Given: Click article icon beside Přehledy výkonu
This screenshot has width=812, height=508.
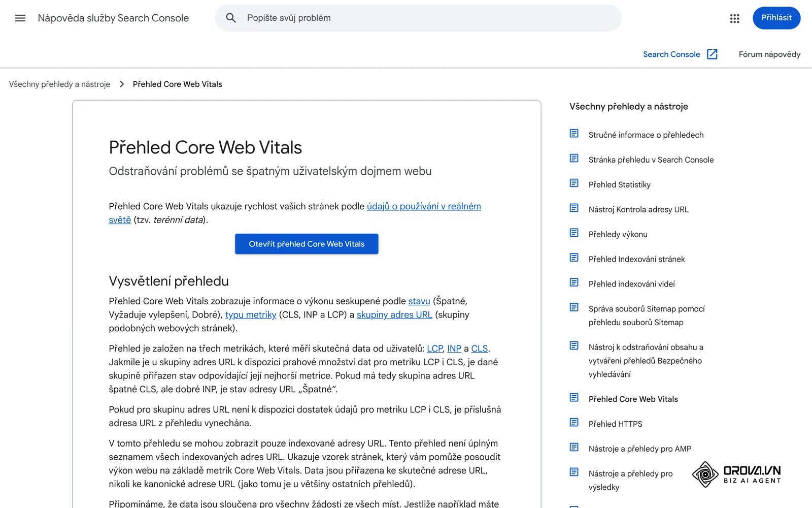Looking at the screenshot, I should point(574,233).
